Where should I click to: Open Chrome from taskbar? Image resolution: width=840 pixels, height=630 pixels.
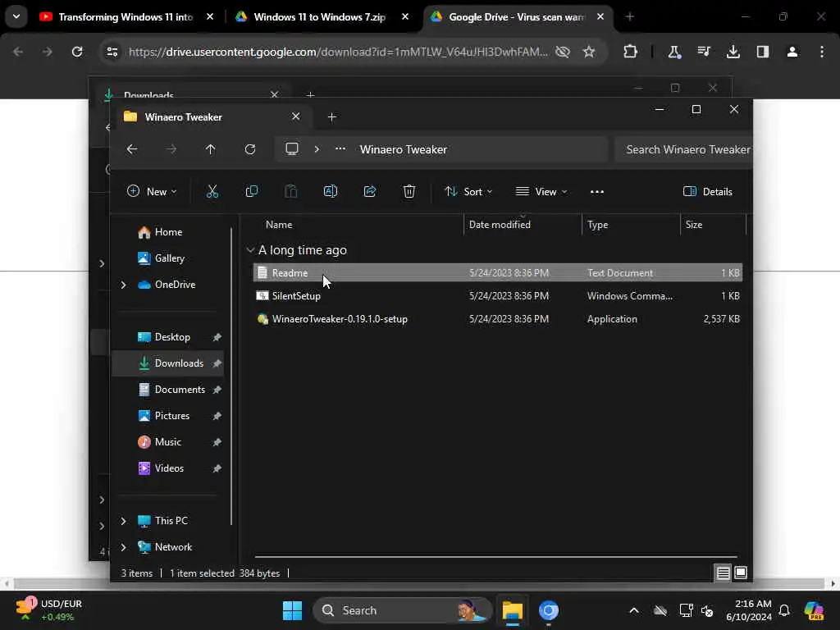pyautogui.click(x=549, y=610)
